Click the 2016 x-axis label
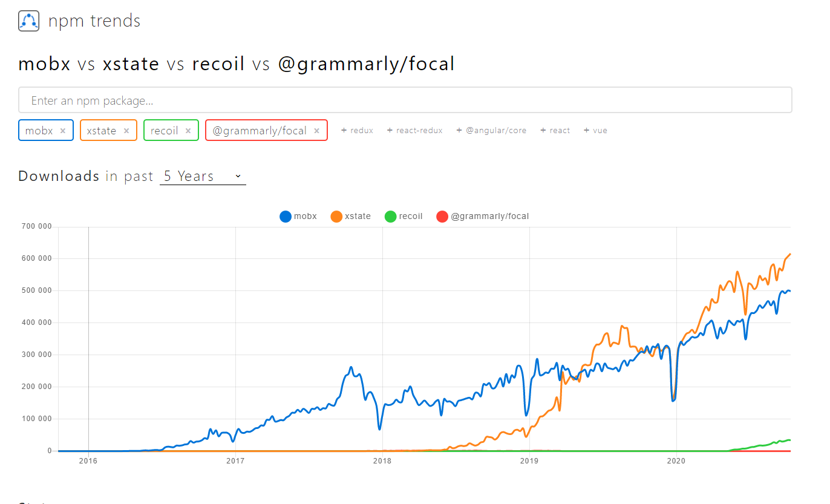The height and width of the screenshot is (504, 830). [88, 461]
